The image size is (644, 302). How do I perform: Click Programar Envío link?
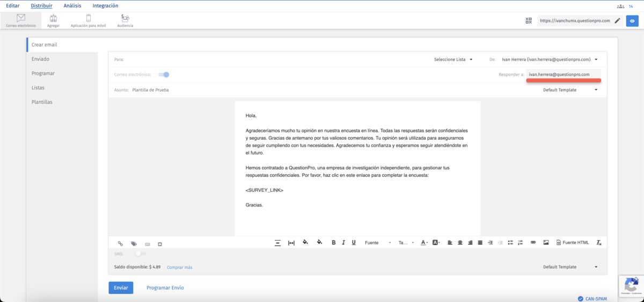click(165, 287)
